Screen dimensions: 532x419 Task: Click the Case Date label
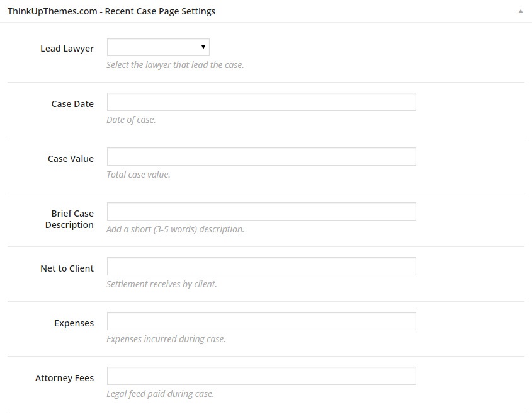point(72,104)
